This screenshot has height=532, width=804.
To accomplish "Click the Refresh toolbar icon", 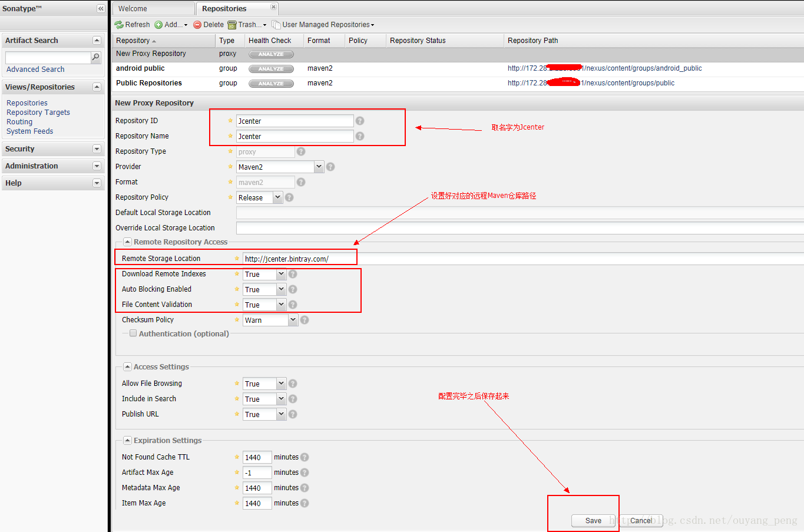I will [119, 25].
